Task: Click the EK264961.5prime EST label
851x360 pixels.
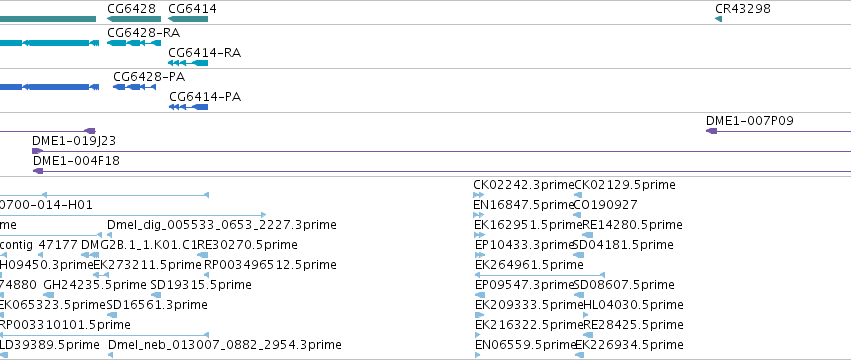Action: click(x=529, y=264)
